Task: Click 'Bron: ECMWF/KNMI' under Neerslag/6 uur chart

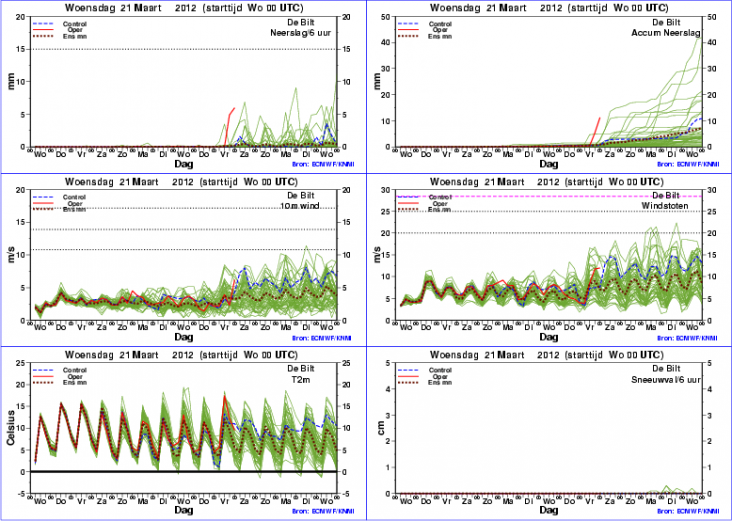Action: point(322,165)
